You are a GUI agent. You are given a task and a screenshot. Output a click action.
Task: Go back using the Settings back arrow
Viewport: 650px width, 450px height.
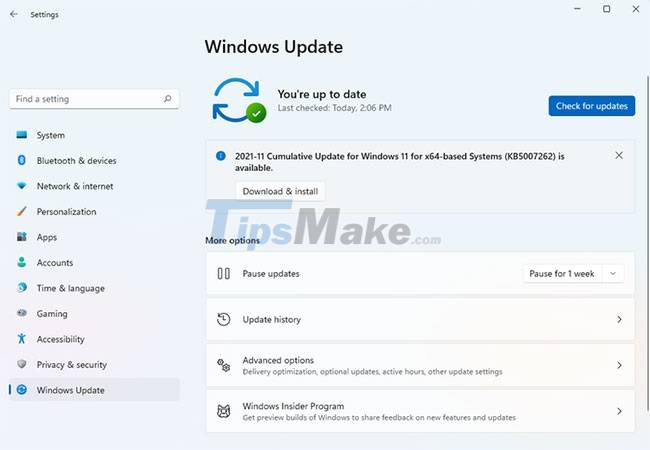14,14
